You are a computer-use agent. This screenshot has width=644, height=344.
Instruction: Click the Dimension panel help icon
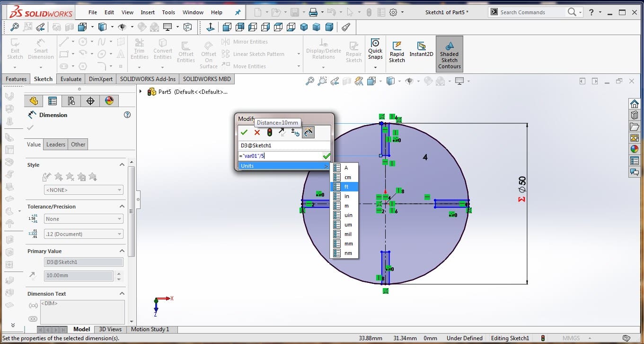coord(127,115)
